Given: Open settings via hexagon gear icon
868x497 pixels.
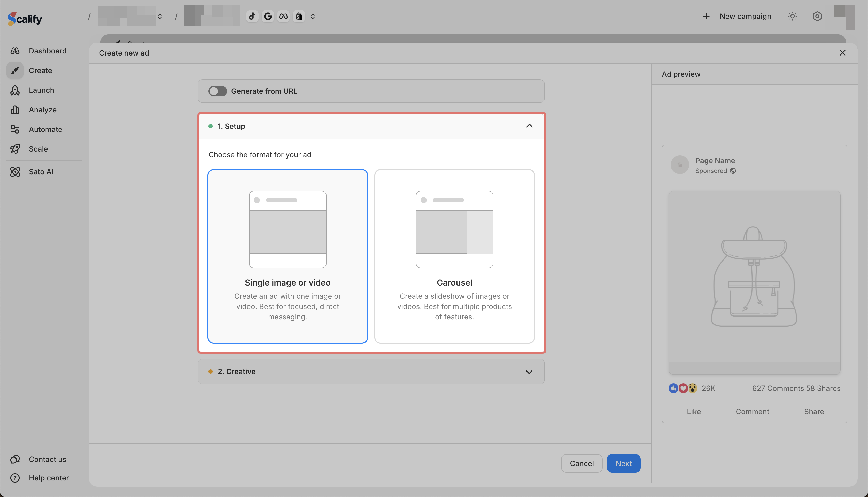Looking at the screenshot, I should (x=817, y=16).
